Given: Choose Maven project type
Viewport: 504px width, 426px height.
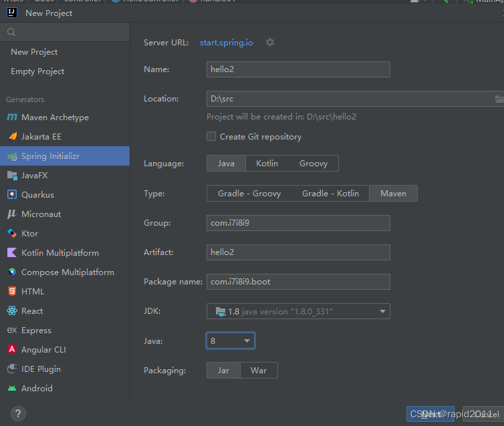Looking at the screenshot, I should (394, 194).
